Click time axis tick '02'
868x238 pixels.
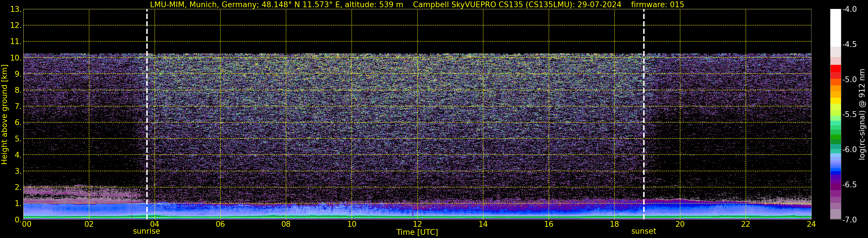tap(89, 224)
